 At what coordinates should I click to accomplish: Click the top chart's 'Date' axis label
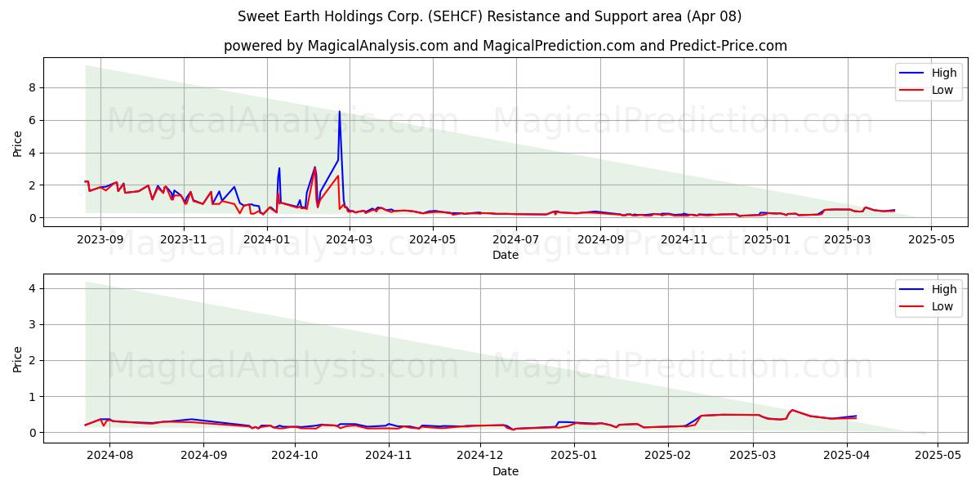tap(506, 256)
